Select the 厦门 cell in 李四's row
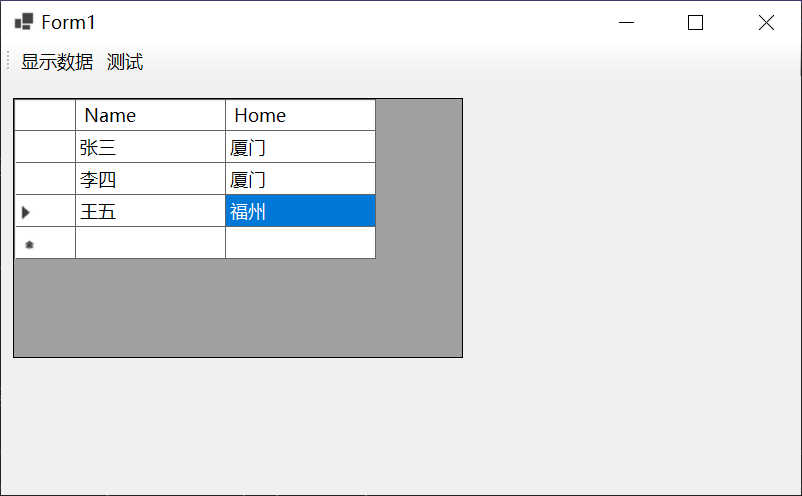The image size is (802, 496). pos(300,180)
